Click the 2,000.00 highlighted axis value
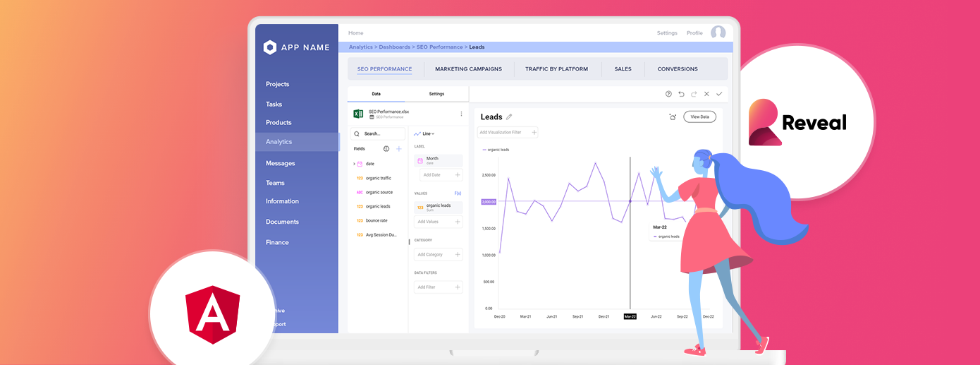This screenshot has height=365, width=980. [489, 202]
